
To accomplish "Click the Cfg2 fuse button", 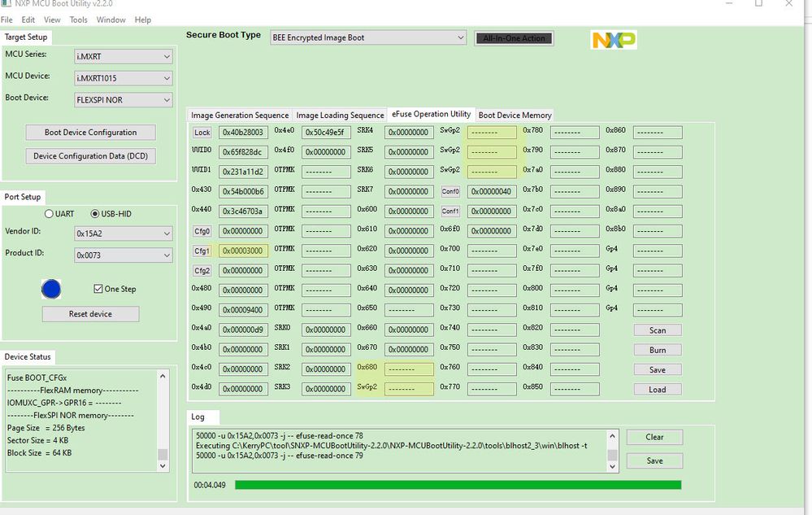I will 202,270.
